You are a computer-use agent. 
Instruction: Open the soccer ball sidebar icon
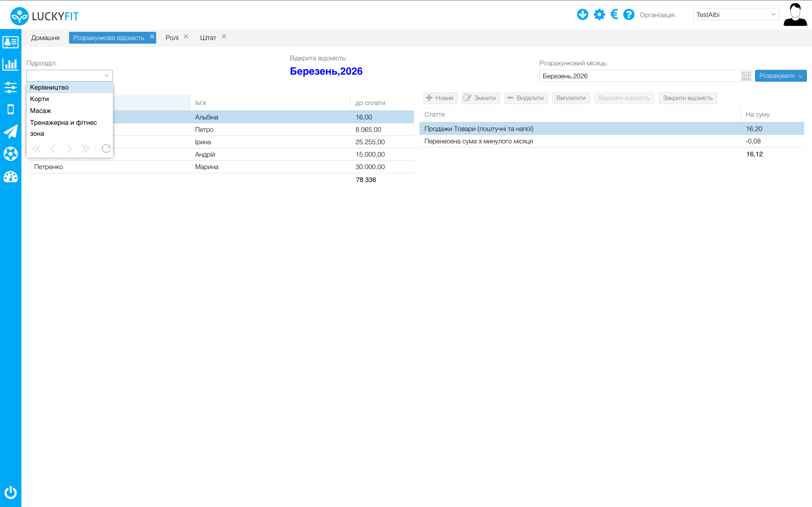10,154
